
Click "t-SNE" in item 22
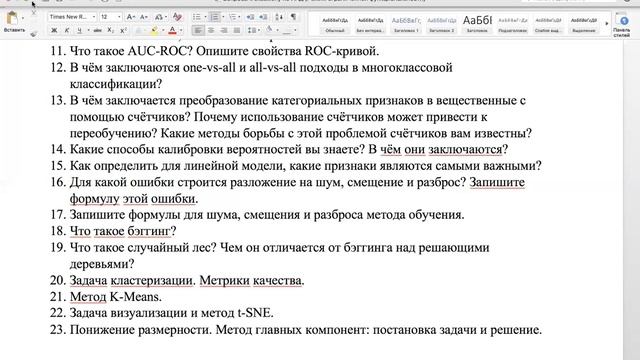pos(255,313)
